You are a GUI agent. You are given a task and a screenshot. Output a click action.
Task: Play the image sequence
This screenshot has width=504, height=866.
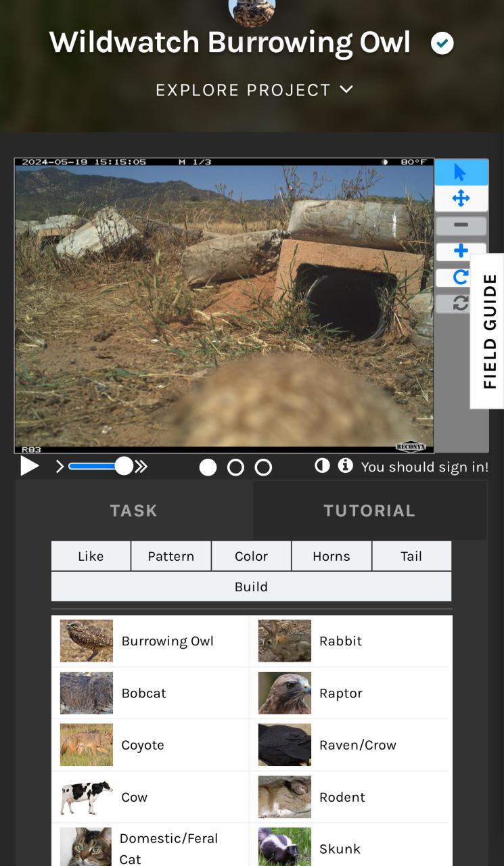(x=29, y=466)
